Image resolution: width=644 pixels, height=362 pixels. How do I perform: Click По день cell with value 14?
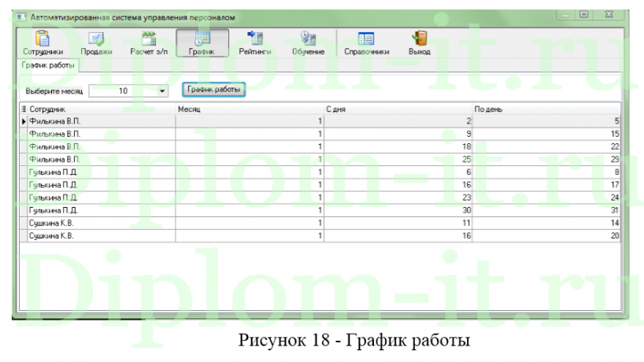546,223
